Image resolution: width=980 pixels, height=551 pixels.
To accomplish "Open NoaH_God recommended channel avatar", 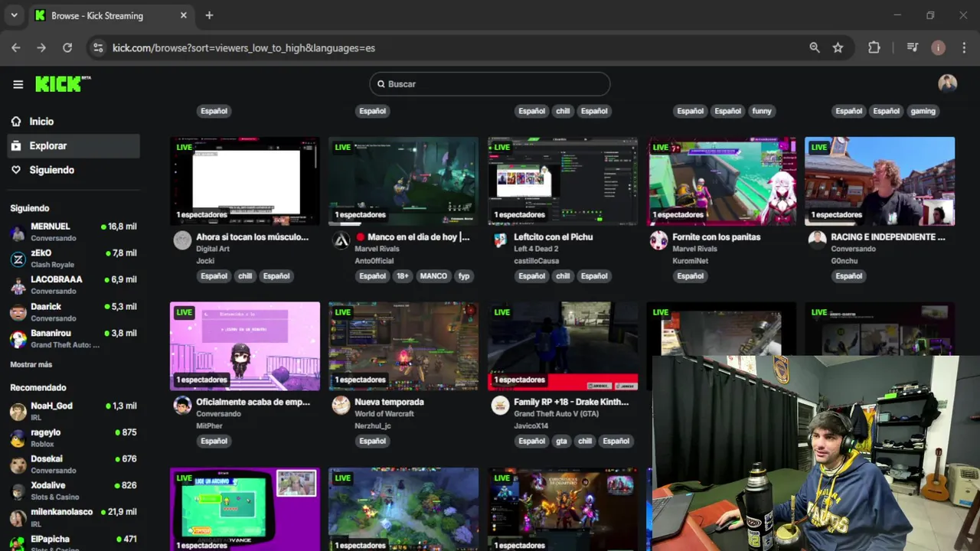I will point(18,412).
